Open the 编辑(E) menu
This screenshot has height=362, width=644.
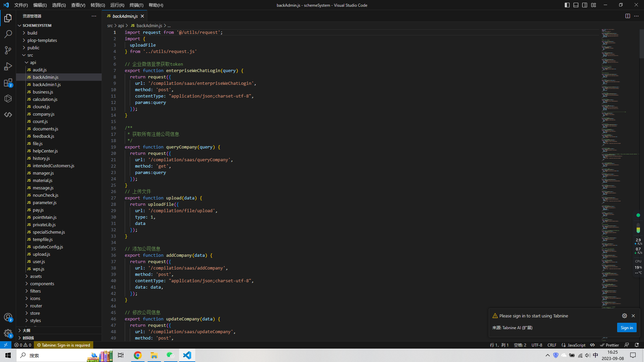click(40, 5)
